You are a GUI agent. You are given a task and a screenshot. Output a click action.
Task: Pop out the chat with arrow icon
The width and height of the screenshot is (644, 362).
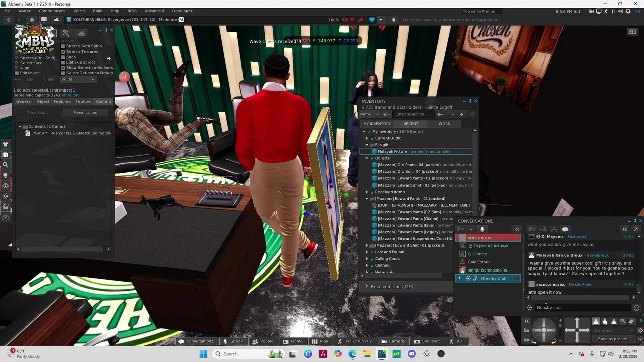(x=636, y=229)
